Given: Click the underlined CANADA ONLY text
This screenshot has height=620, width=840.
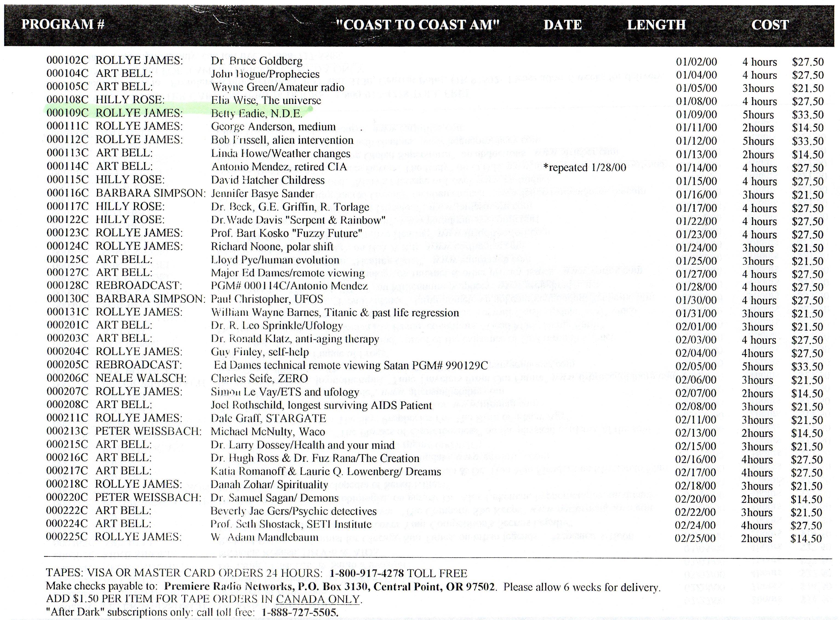Looking at the screenshot, I should (318, 599).
